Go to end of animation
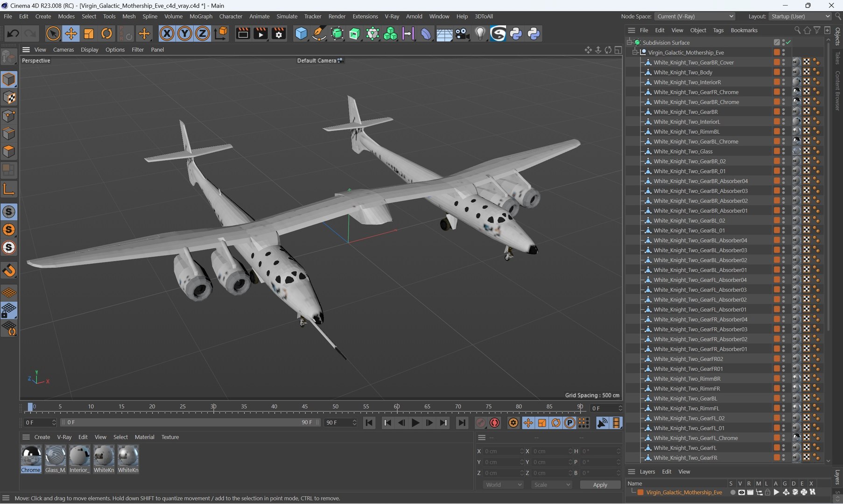Screen dimensions: 843x504 point(461,423)
